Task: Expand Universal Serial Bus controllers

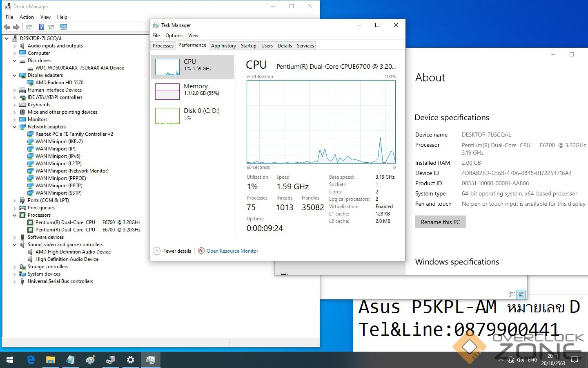Action: 15,281
